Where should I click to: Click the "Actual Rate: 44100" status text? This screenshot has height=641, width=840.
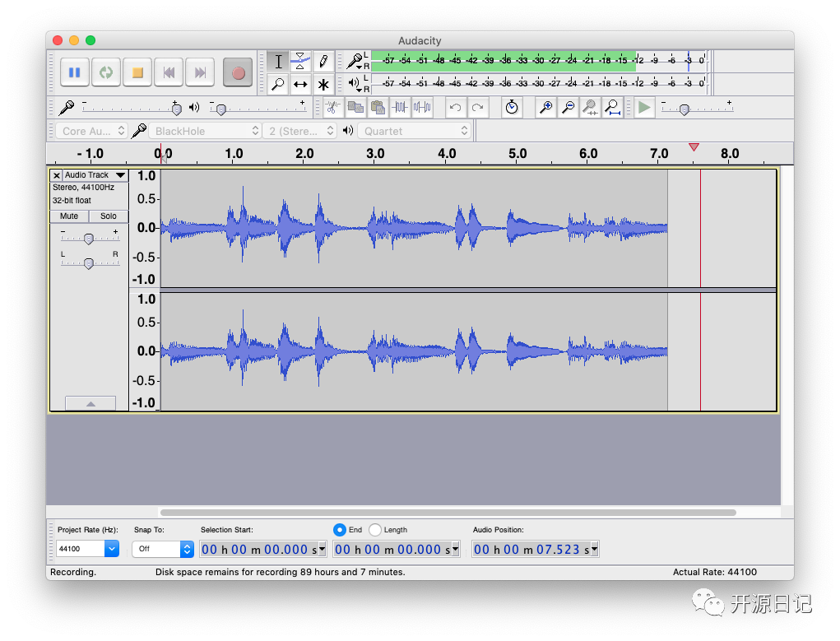tap(715, 573)
